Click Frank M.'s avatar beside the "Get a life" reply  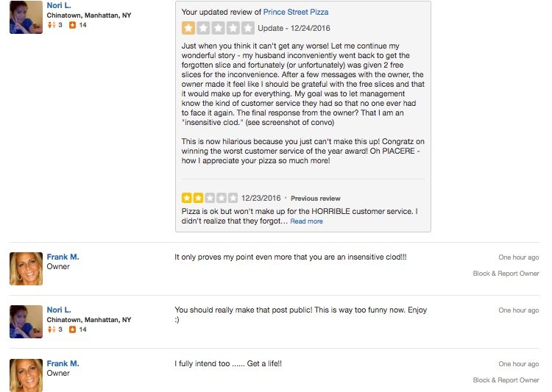point(26,374)
